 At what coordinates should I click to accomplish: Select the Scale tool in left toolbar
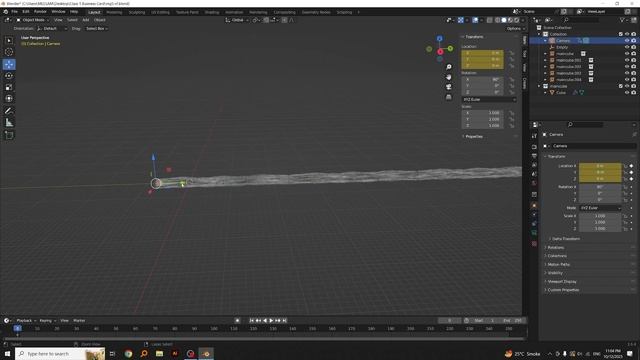(x=9, y=87)
